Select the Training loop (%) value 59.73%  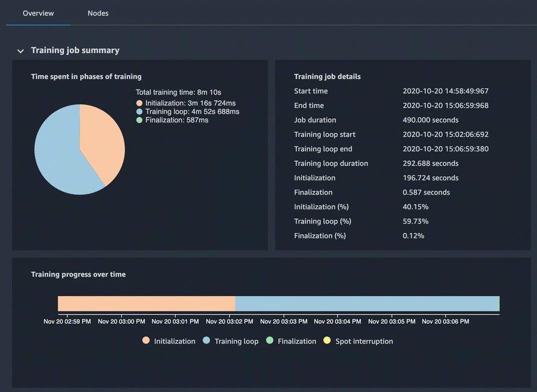[x=416, y=221]
